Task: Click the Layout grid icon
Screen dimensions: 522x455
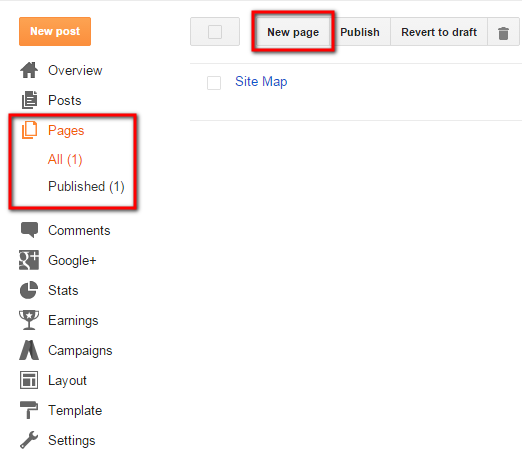Action: coord(29,380)
